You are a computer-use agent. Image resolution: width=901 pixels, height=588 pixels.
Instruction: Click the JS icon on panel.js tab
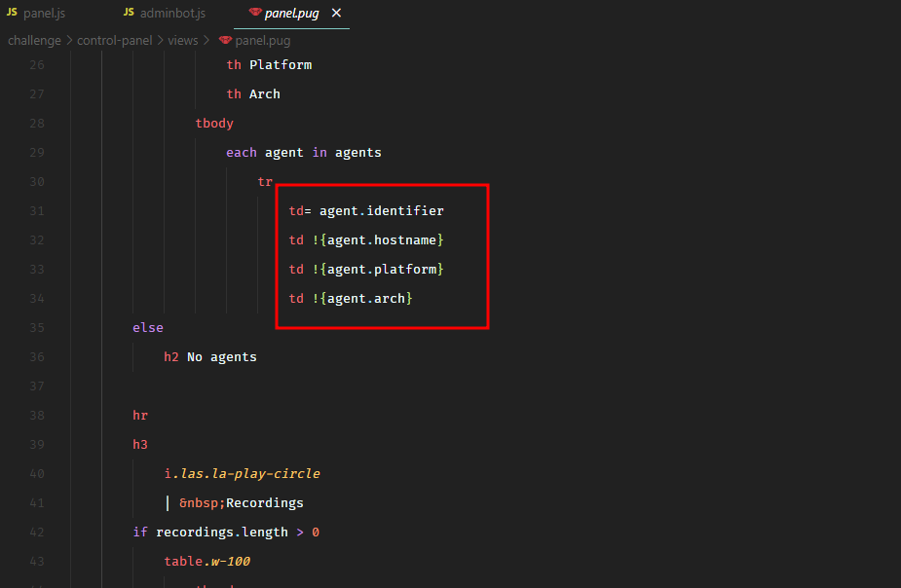(x=12, y=14)
